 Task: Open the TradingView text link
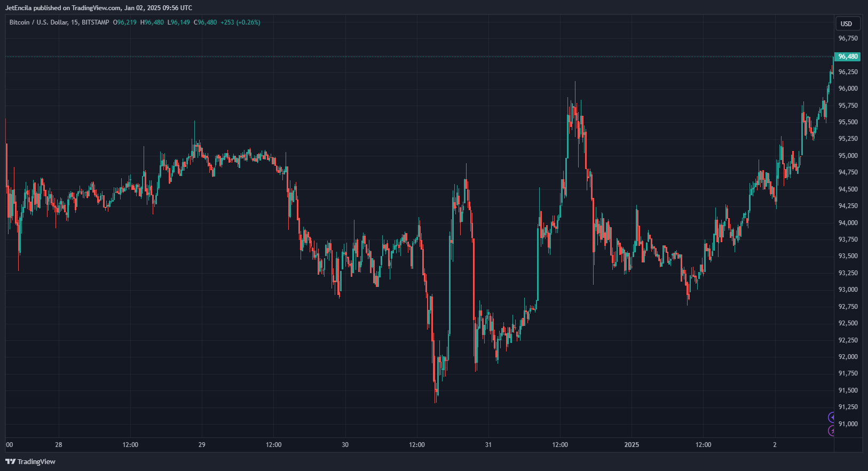[x=36, y=462]
